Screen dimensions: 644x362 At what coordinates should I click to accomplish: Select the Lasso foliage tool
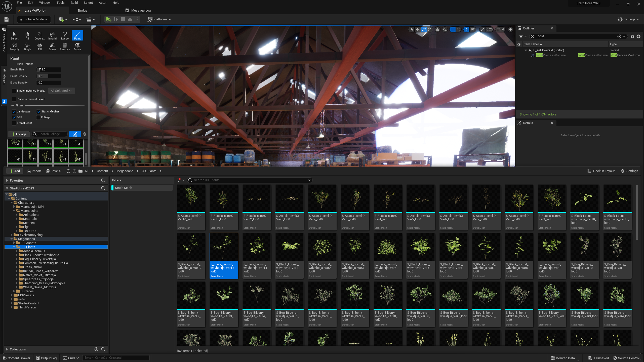click(x=65, y=35)
